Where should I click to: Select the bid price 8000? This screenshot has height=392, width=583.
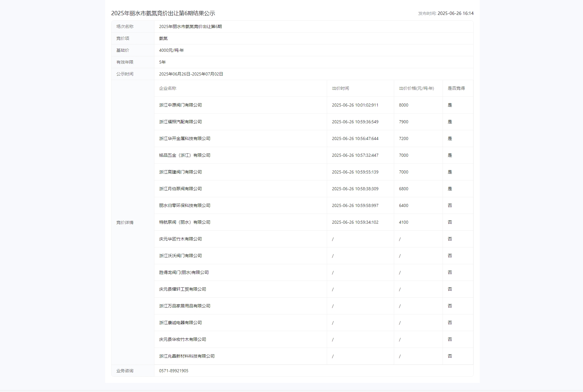(404, 105)
